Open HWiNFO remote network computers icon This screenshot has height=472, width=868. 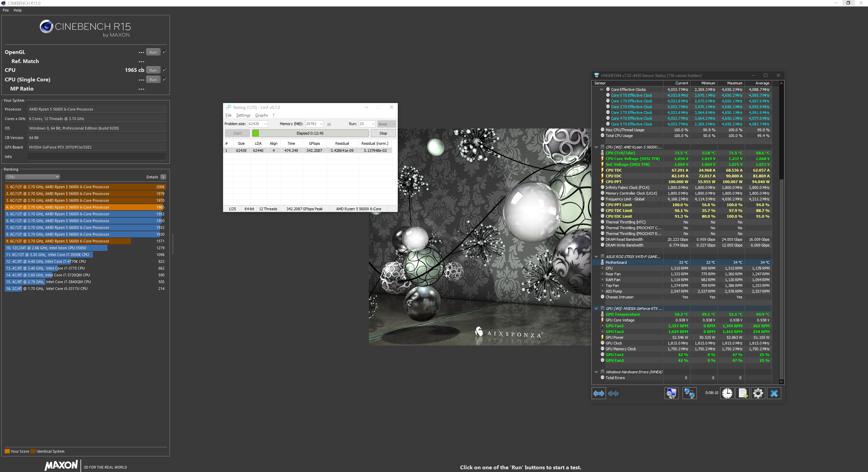tap(689, 393)
